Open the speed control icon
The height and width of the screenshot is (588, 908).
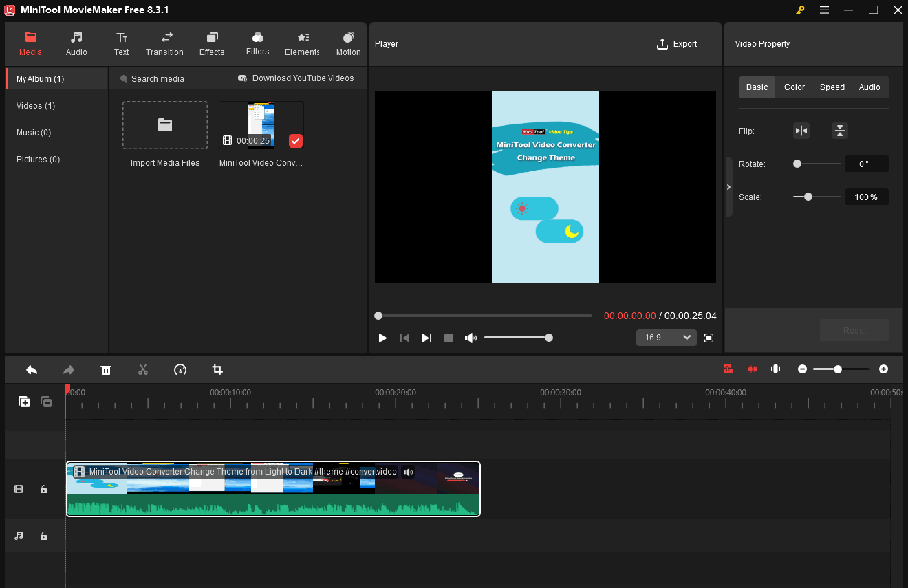pyautogui.click(x=180, y=369)
